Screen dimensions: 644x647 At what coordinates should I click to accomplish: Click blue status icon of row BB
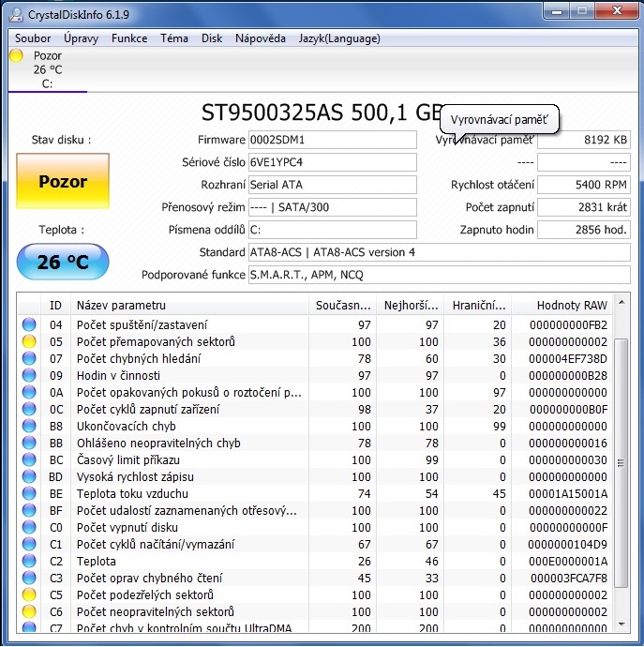coord(29,444)
